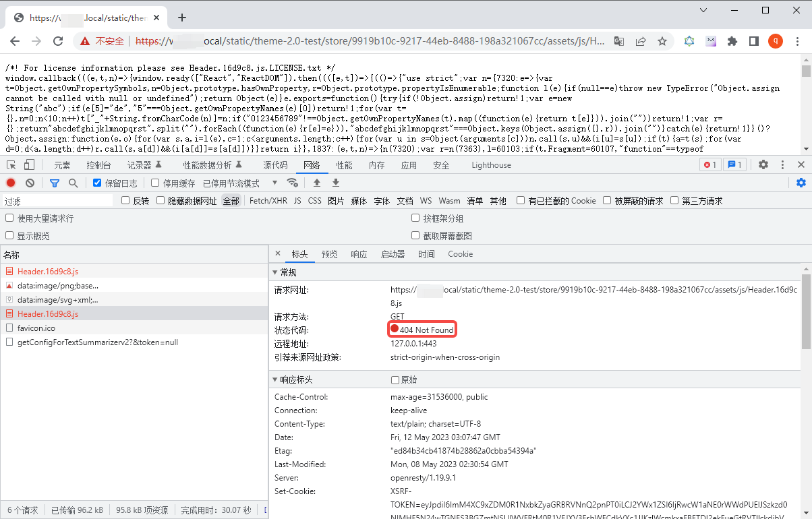Viewport: 812px width, 519px height.
Task: Enable the 停用缓存 checkbox
Action: pyautogui.click(x=155, y=183)
